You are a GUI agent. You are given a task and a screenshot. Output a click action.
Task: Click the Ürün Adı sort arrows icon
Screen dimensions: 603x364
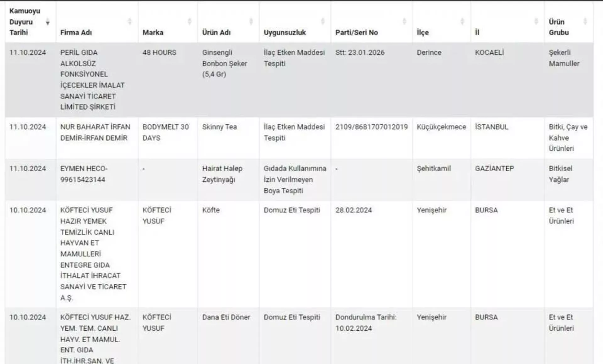pyautogui.click(x=251, y=21)
